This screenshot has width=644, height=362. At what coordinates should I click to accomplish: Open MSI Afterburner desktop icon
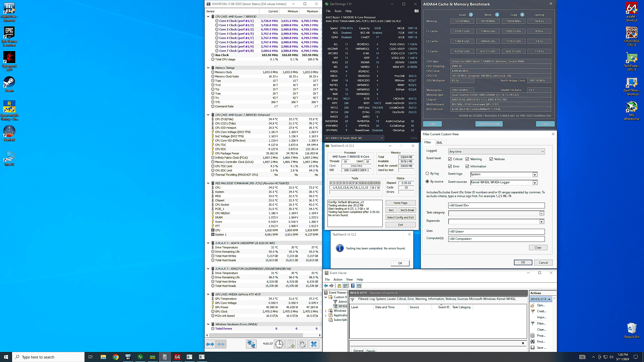pyautogui.click(x=632, y=111)
